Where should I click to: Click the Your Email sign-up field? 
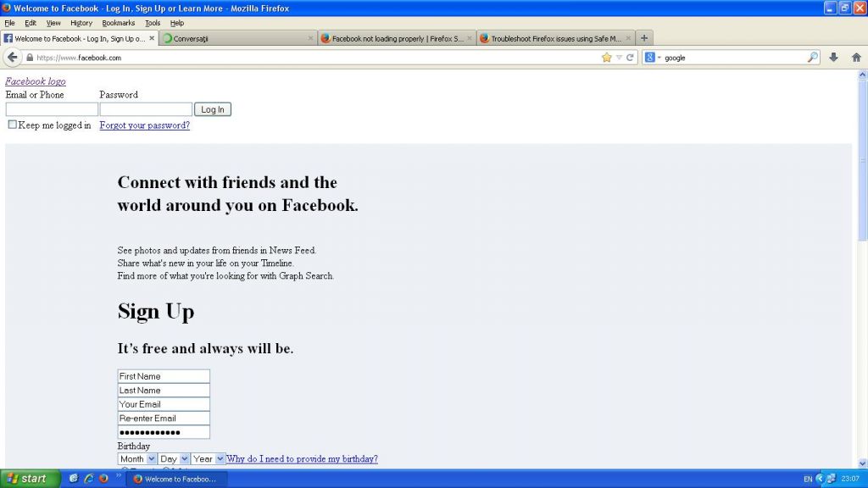coord(164,404)
